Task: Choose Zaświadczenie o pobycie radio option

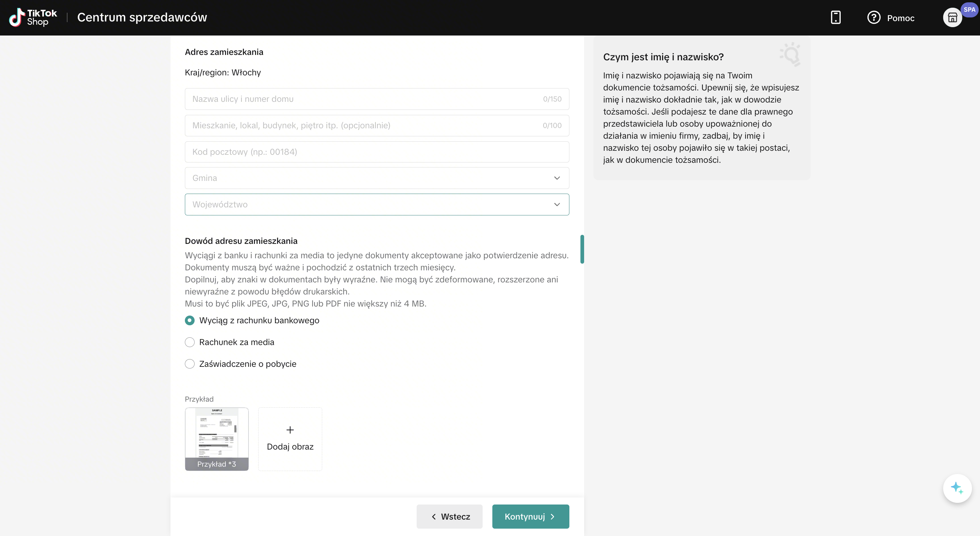Action: (x=190, y=364)
